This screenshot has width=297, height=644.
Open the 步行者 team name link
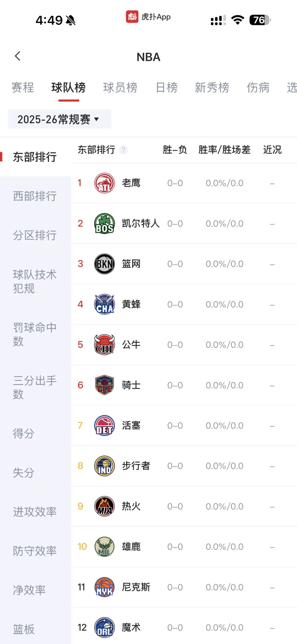(136, 466)
